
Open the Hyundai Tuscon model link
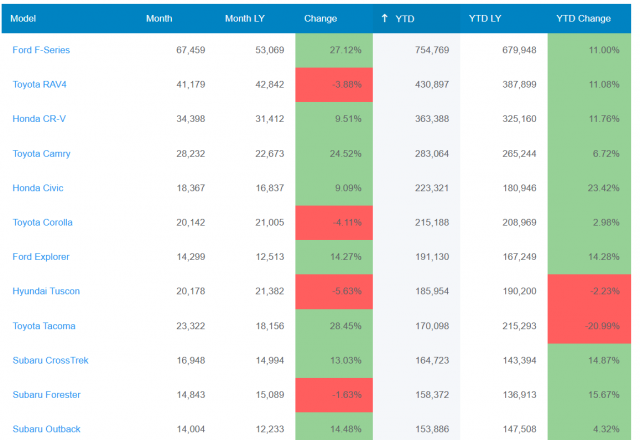pyautogui.click(x=46, y=291)
